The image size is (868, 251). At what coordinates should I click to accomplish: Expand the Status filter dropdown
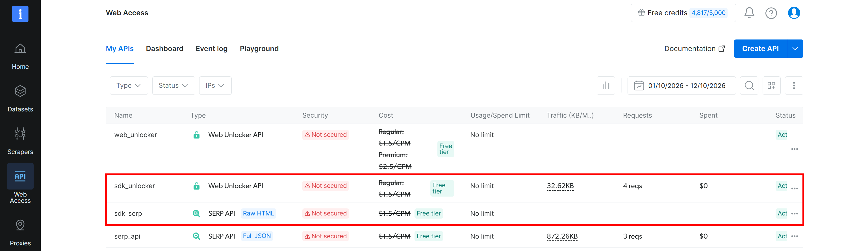pos(173,85)
